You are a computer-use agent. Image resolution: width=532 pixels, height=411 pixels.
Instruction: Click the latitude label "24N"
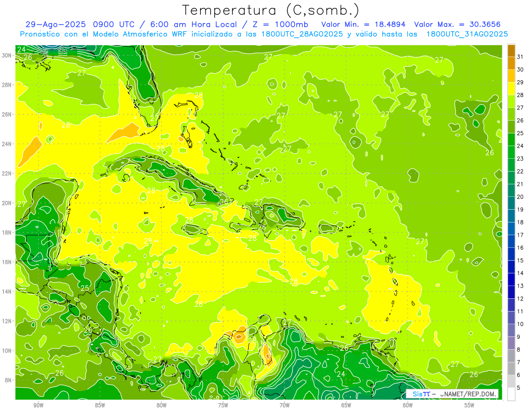click(x=7, y=144)
